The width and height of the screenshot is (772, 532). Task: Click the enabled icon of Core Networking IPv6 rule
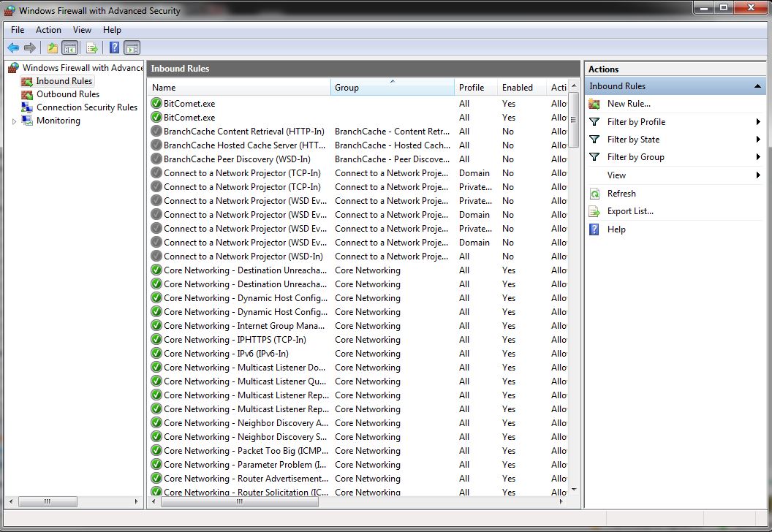[156, 354]
